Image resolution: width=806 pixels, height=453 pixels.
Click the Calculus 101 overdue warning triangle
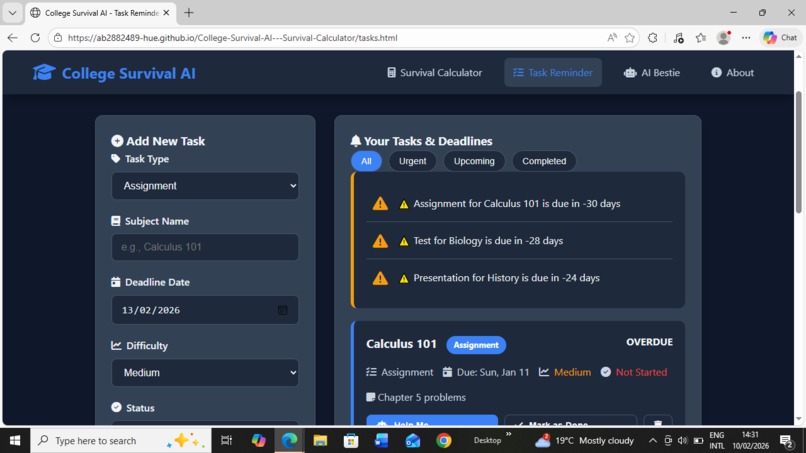pyautogui.click(x=380, y=204)
